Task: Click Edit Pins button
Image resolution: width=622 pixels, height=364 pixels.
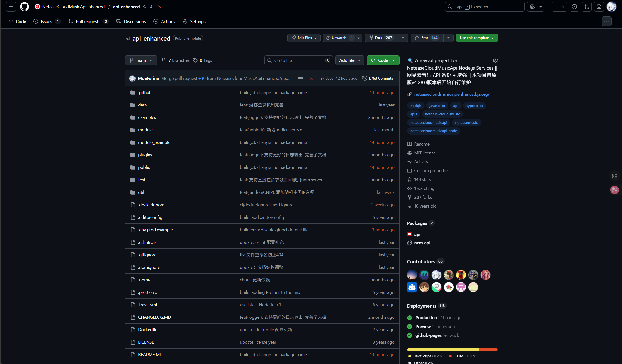Action: tap(304, 38)
